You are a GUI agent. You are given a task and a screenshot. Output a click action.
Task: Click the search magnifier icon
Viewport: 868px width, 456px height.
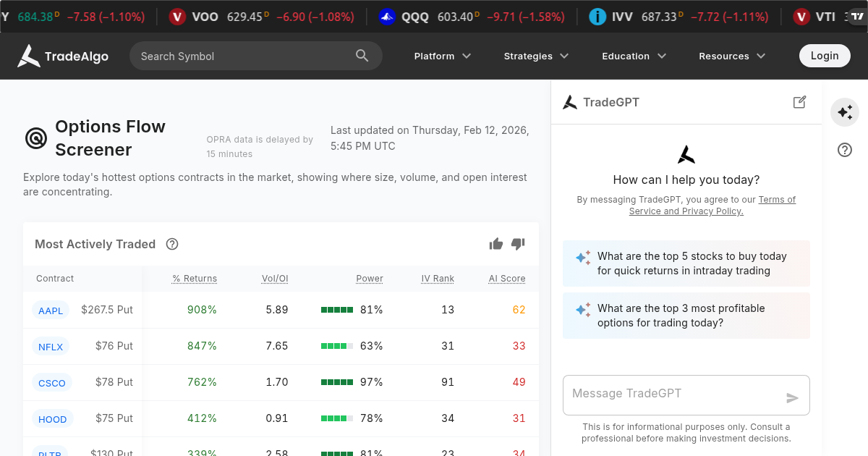[362, 56]
